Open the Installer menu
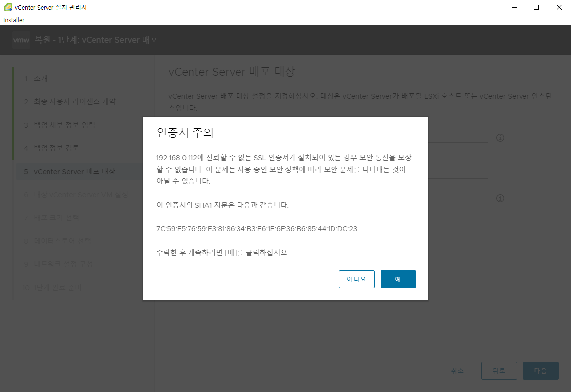Screen dimensions: 571x392 pos(14,20)
